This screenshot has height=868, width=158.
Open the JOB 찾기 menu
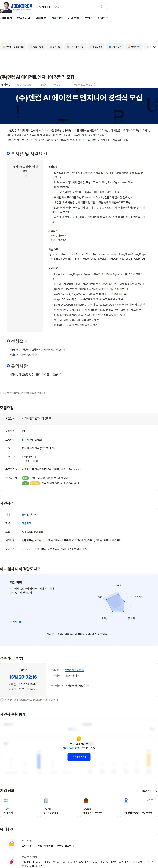click(6, 18)
